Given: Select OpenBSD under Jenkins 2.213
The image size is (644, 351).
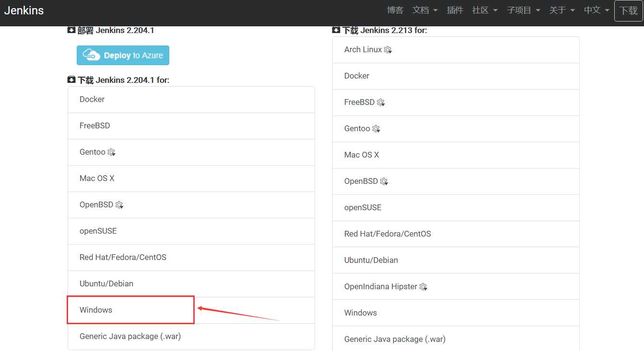Looking at the screenshot, I should click(456, 181).
